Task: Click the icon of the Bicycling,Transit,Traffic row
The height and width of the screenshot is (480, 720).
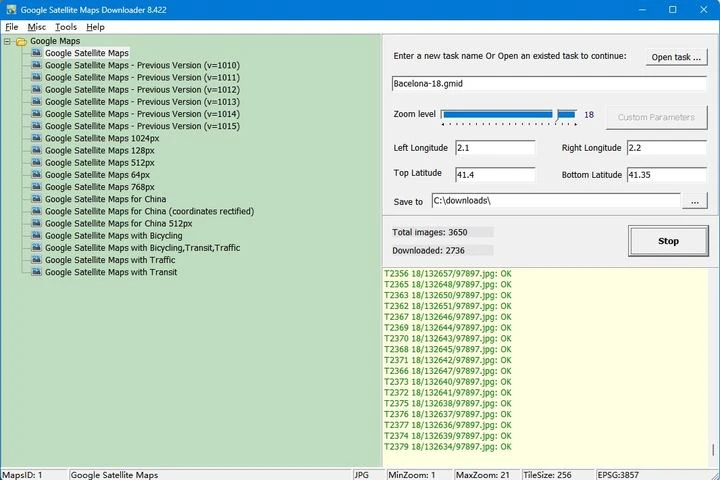Action: pyautogui.click(x=36, y=248)
